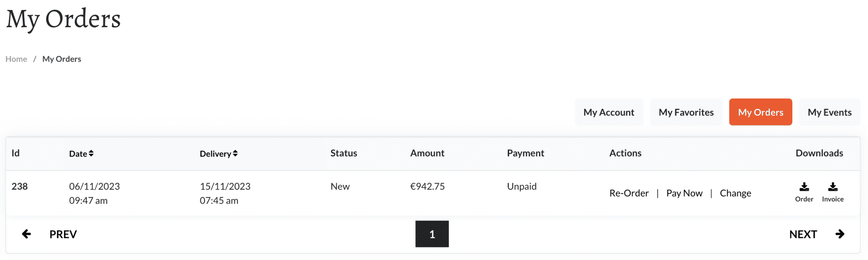Go to Home breadcrumb link
This screenshot has width=868, height=260.
point(16,59)
